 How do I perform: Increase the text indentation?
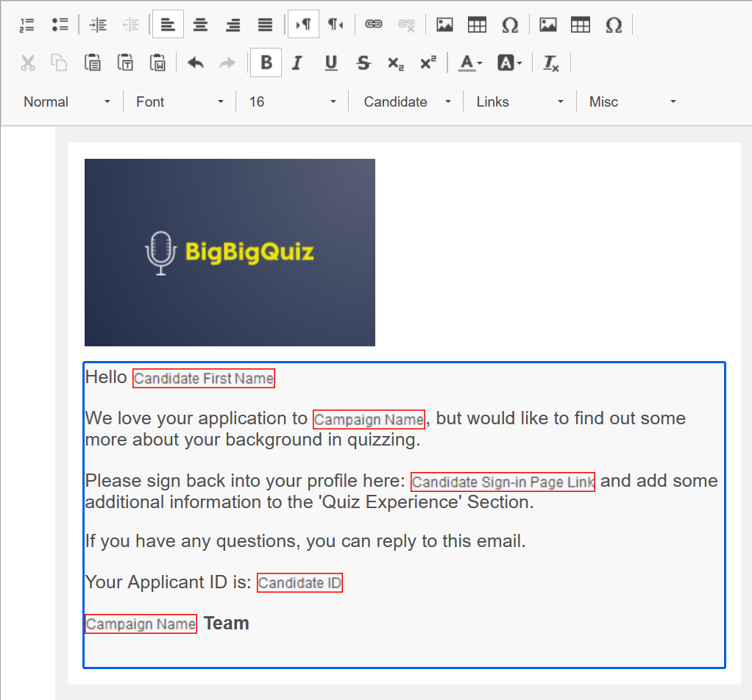pos(98,24)
